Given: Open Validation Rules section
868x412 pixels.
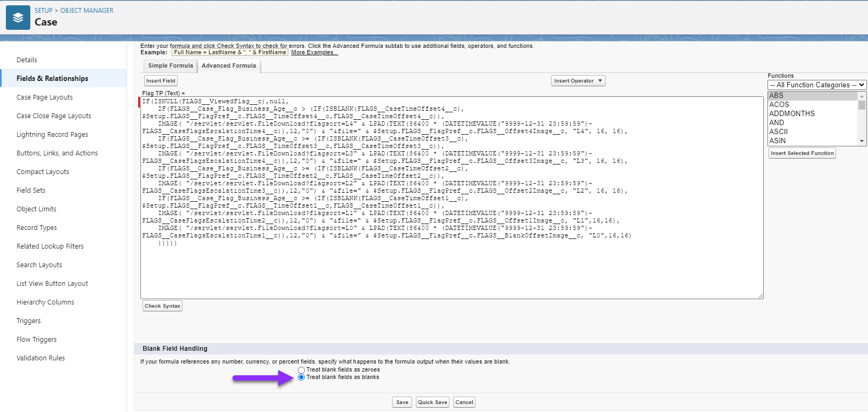Looking at the screenshot, I should tap(40, 358).
